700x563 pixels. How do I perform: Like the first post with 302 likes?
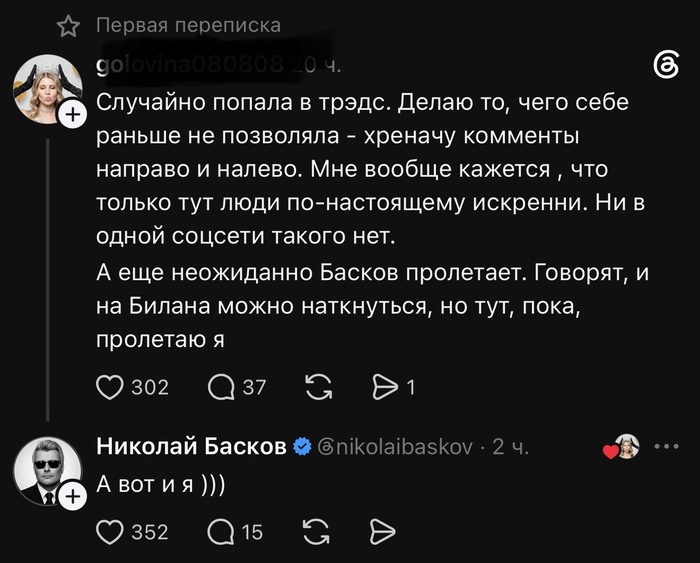point(110,388)
